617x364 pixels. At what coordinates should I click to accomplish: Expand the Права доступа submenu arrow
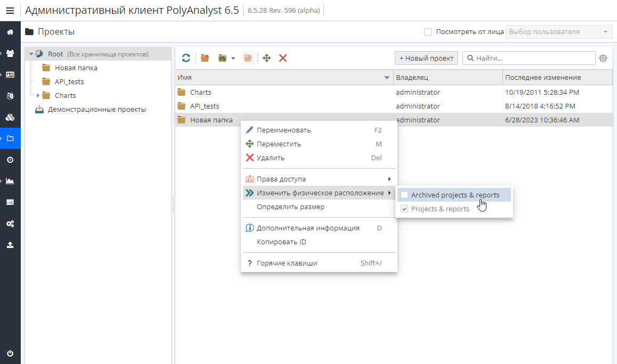[x=389, y=179]
